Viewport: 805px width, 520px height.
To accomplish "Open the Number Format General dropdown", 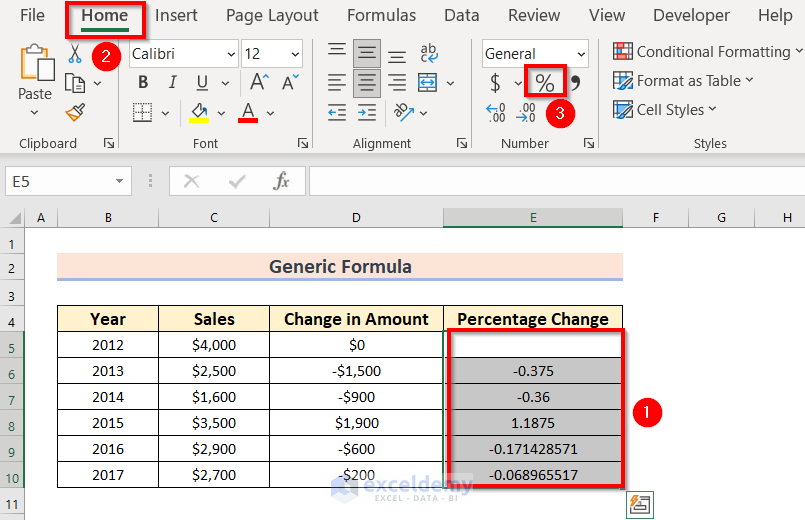I will coord(581,54).
